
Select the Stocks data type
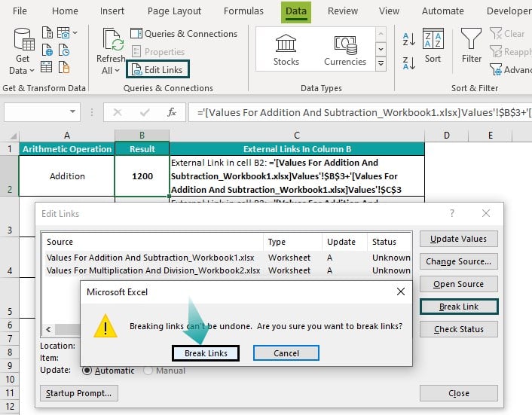click(286, 50)
